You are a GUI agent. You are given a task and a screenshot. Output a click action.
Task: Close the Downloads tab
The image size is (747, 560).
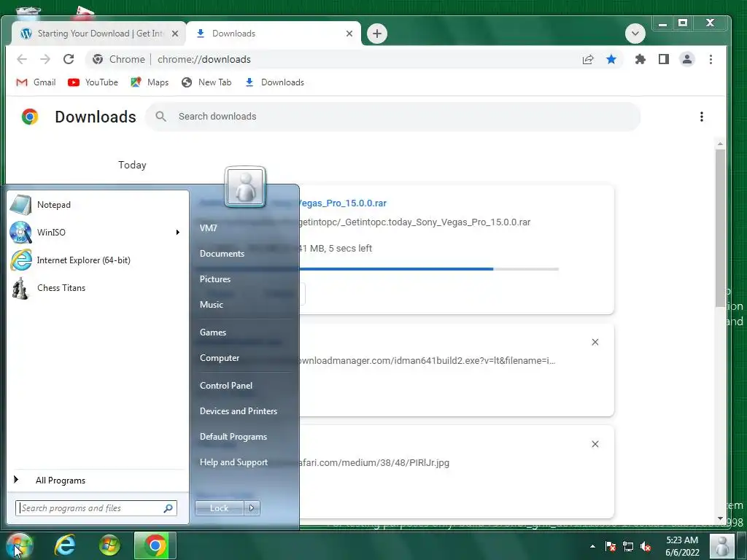pos(349,34)
